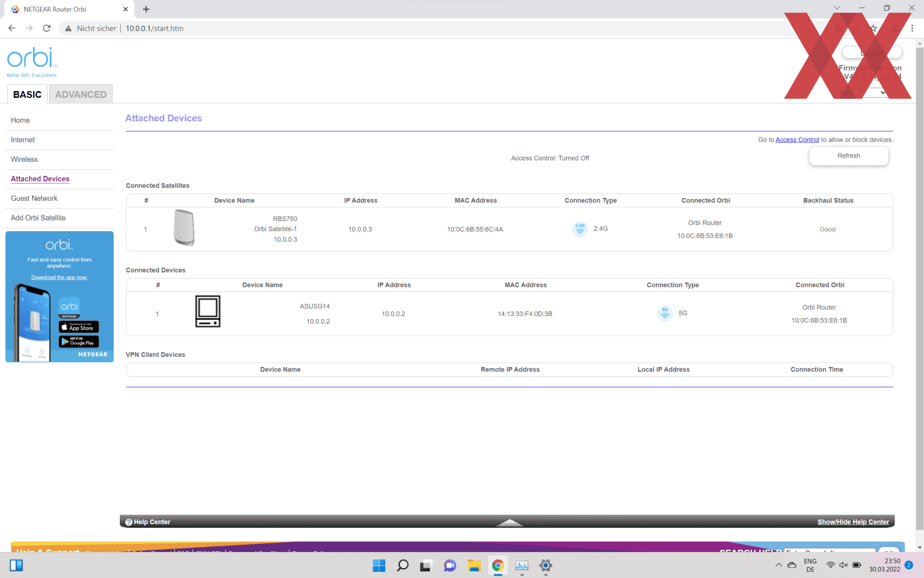The image size is (924, 578).
Task: Switch to the ADVANCED tab
Action: pyautogui.click(x=81, y=94)
